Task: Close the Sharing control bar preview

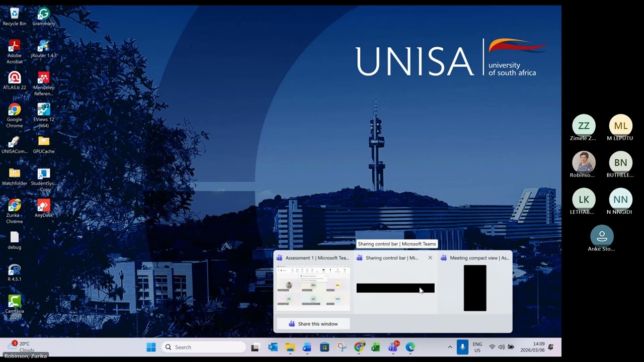Action: [430, 258]
